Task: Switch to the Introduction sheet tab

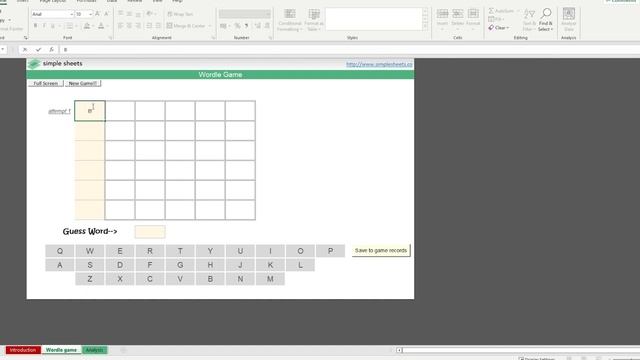Action: point(23,350)
